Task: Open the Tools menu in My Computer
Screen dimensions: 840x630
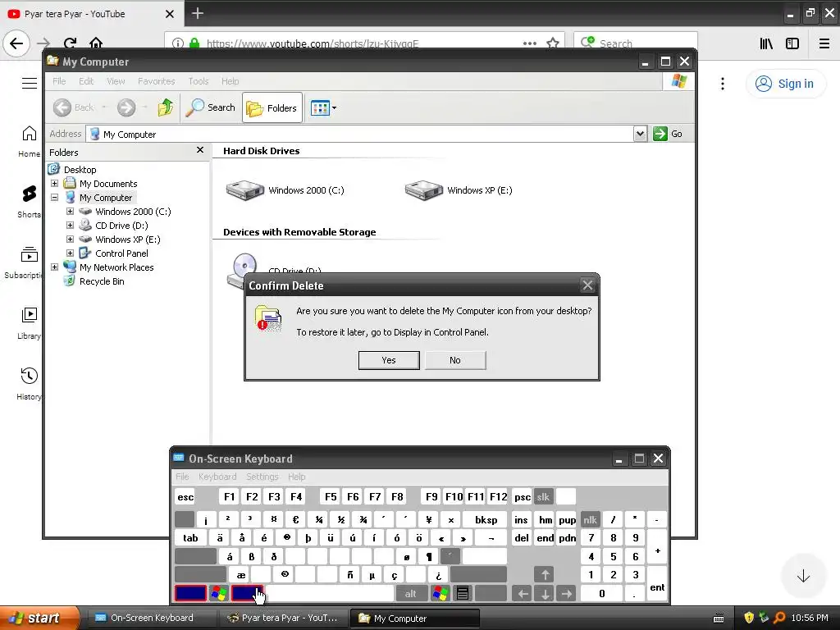Action: 199,81
